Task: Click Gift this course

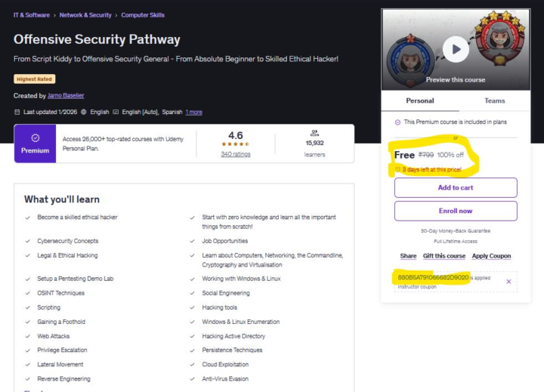Action: tap(444, 256)
